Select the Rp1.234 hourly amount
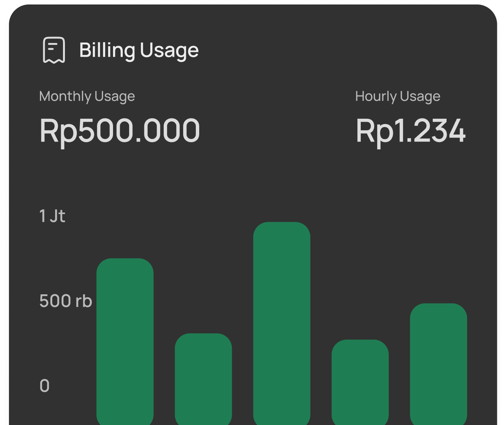 tap(411, 130)
